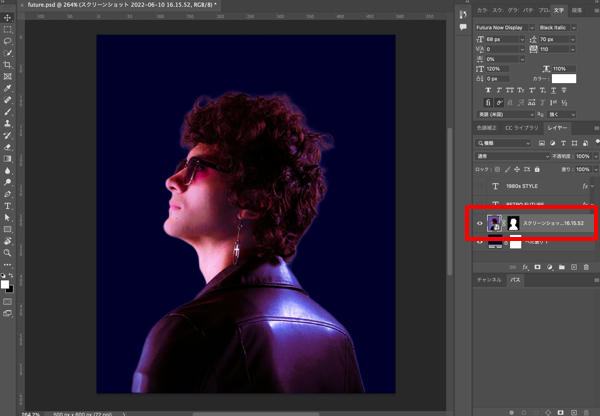
Task: Create a new layer
Action: (574, 267)
